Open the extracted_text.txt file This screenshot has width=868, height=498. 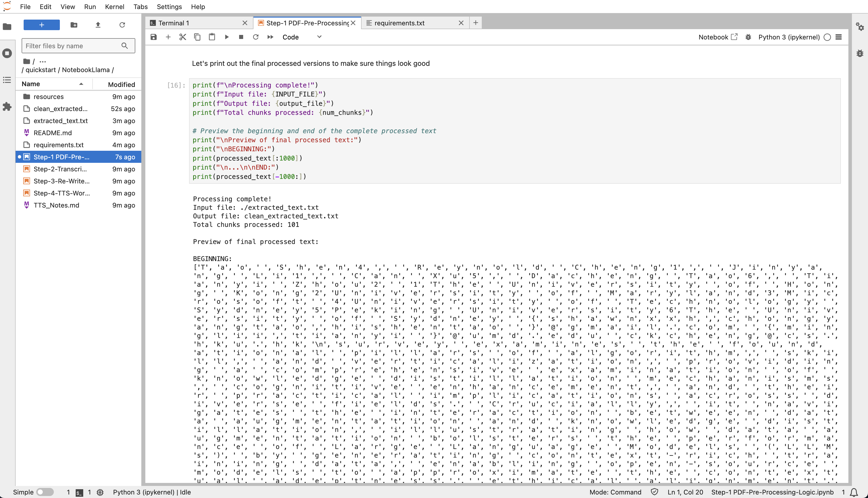click(61, 120)
